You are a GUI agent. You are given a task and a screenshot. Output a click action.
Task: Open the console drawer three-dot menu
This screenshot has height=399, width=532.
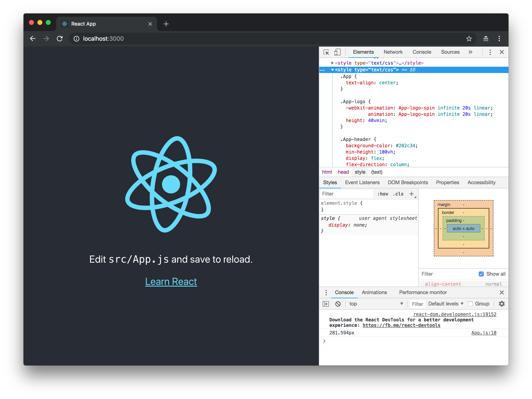[x=326, y=292]
